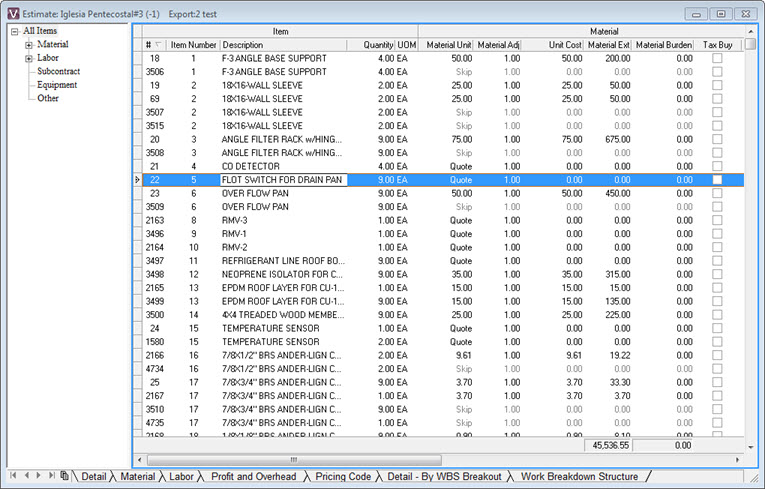
Task: Switch to the Detail tab
Action: pos(93,476)
